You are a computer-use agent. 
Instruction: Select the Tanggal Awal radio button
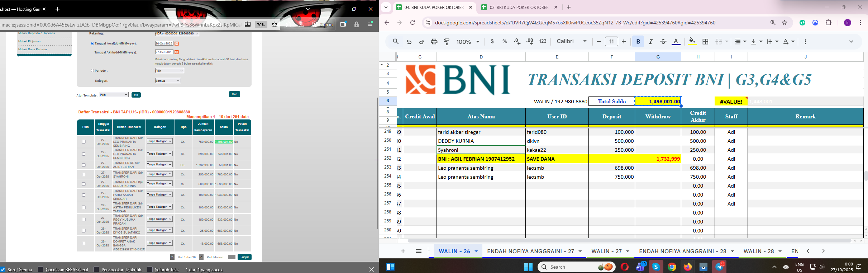92,43
